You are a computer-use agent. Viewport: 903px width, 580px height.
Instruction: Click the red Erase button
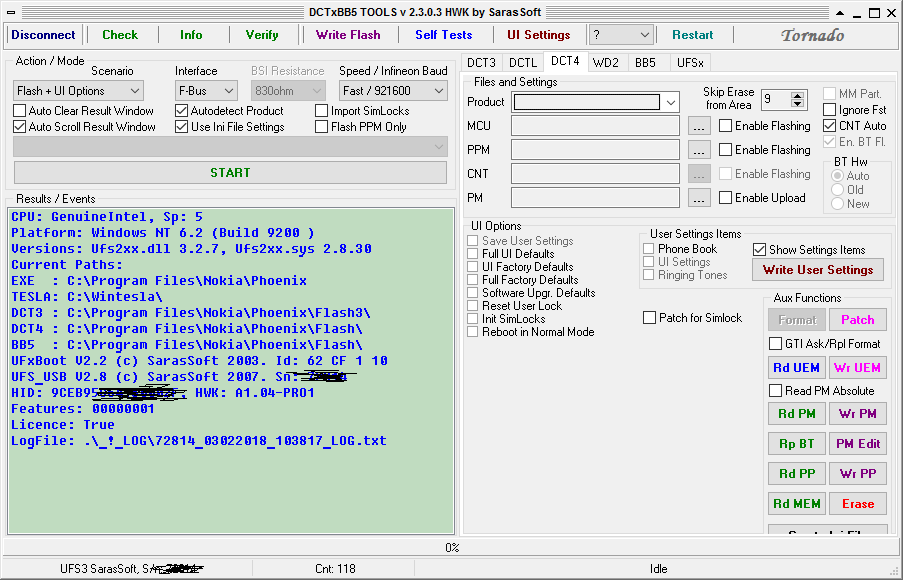[x=857, y=504]
